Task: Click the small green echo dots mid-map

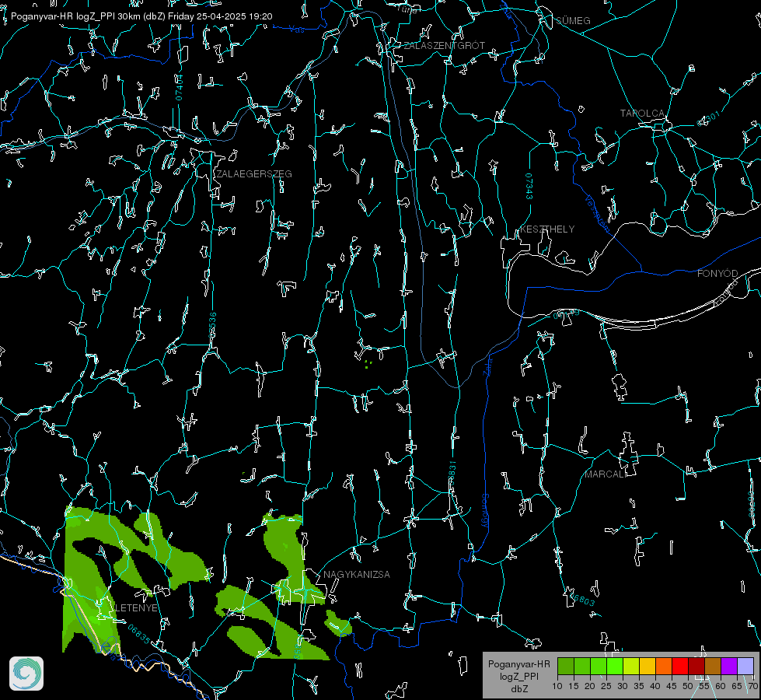Action: click(368, 364)
